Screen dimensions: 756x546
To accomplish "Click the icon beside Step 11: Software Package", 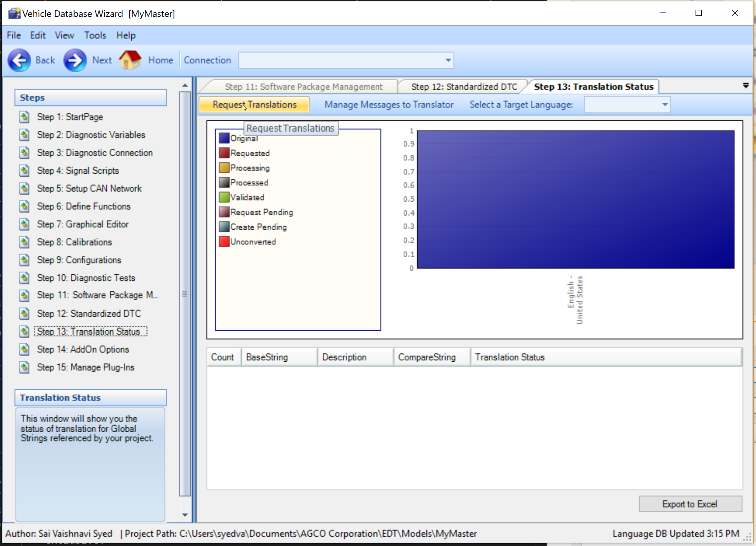I will (x=24, y=295).
